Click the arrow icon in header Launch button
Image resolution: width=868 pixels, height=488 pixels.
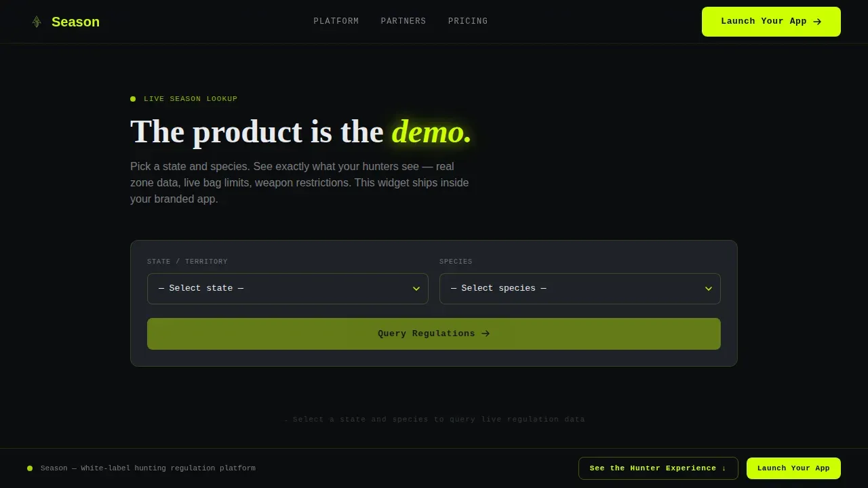click(817, 22)
